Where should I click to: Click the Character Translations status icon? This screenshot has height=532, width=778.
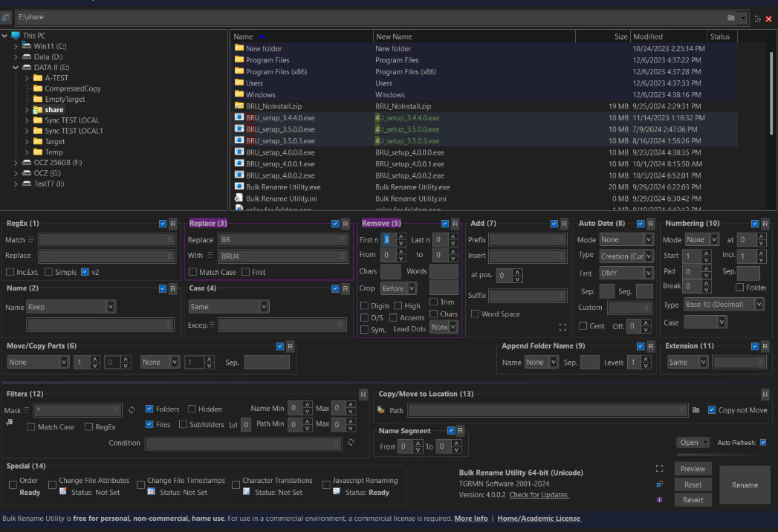246,492
